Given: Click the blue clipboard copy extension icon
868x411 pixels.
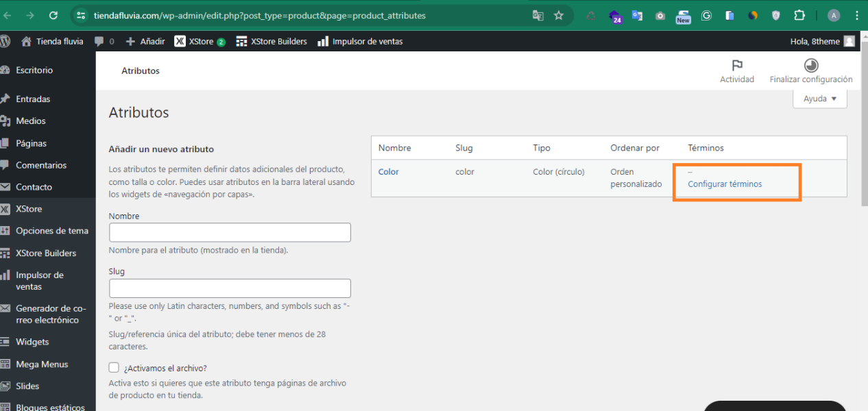Looking at the screenshot, I should pyautogui.click(x=730, y=15).
